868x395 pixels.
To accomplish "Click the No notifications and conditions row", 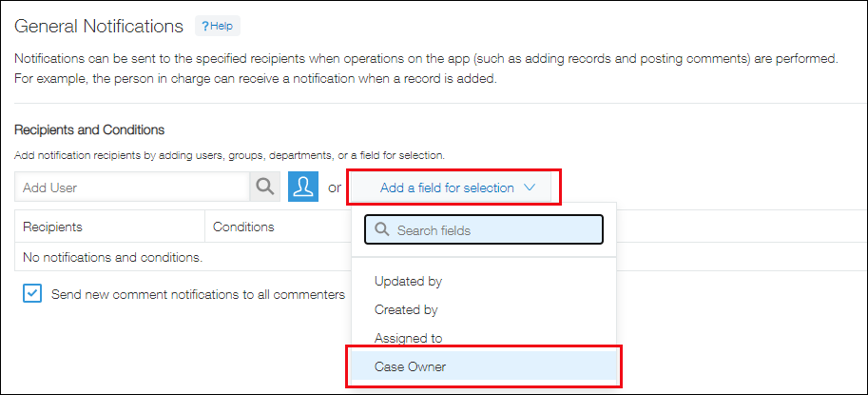I will pos(112,257).
